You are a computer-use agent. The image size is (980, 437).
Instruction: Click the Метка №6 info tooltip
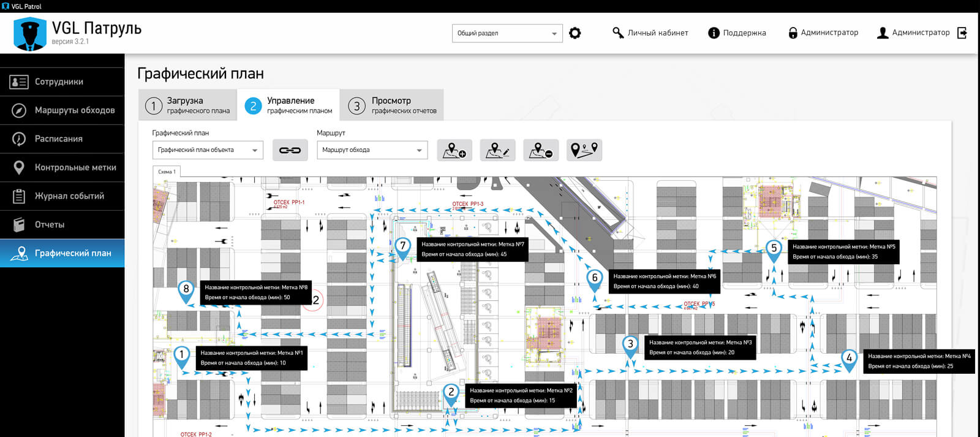tap(665, 281)
